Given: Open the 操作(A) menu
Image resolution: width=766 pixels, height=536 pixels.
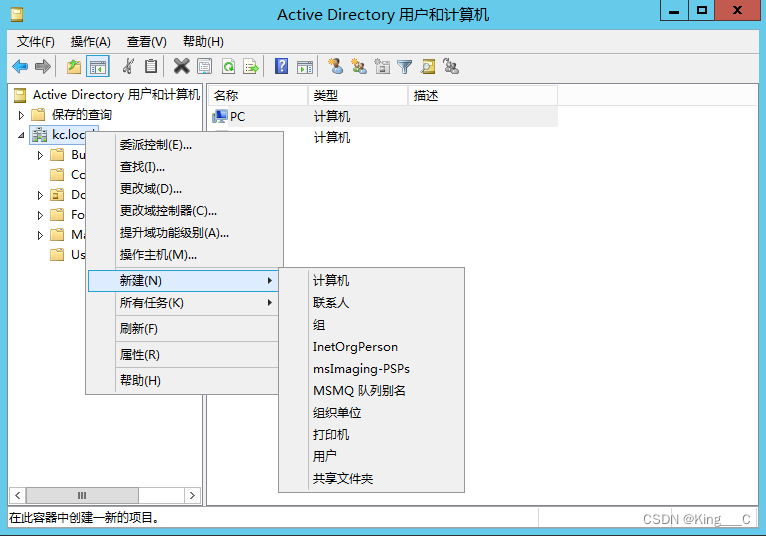Looking at the screenshot, I should coord(90,42).
